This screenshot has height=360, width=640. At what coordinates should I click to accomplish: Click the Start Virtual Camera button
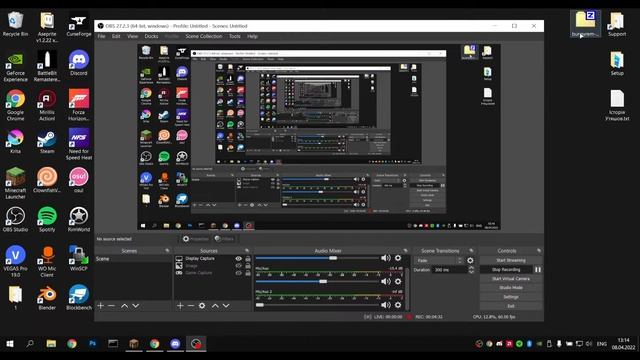point(511,278)
